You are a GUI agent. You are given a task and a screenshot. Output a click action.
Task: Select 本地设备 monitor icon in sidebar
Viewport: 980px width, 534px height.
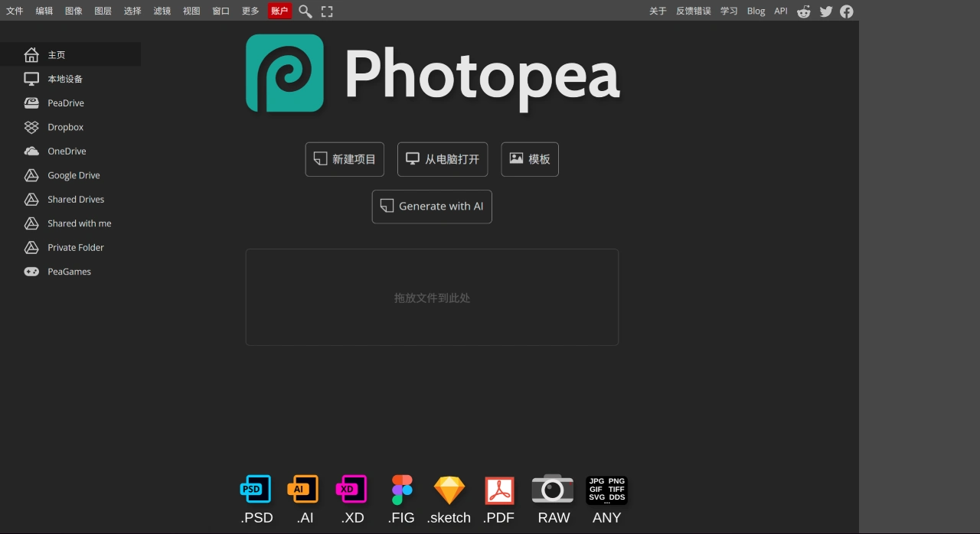coord(31,79)
